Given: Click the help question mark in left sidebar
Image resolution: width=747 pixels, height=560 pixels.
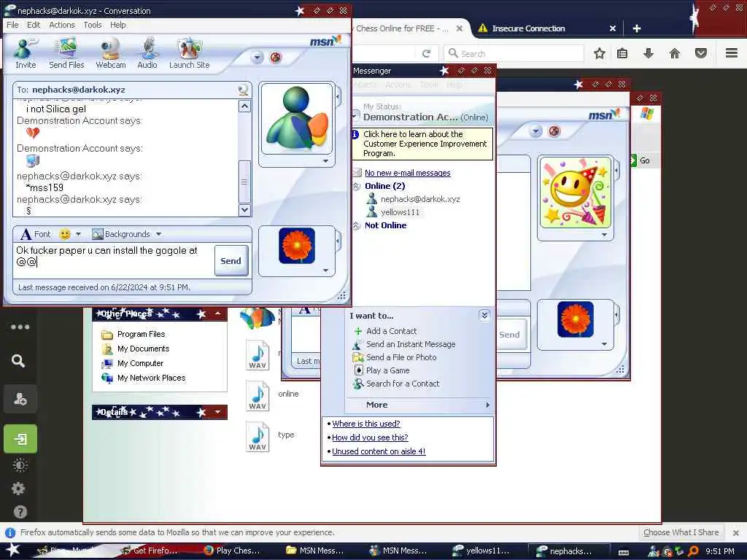Looking at the screenshot, I should click(x=20, y=511).
